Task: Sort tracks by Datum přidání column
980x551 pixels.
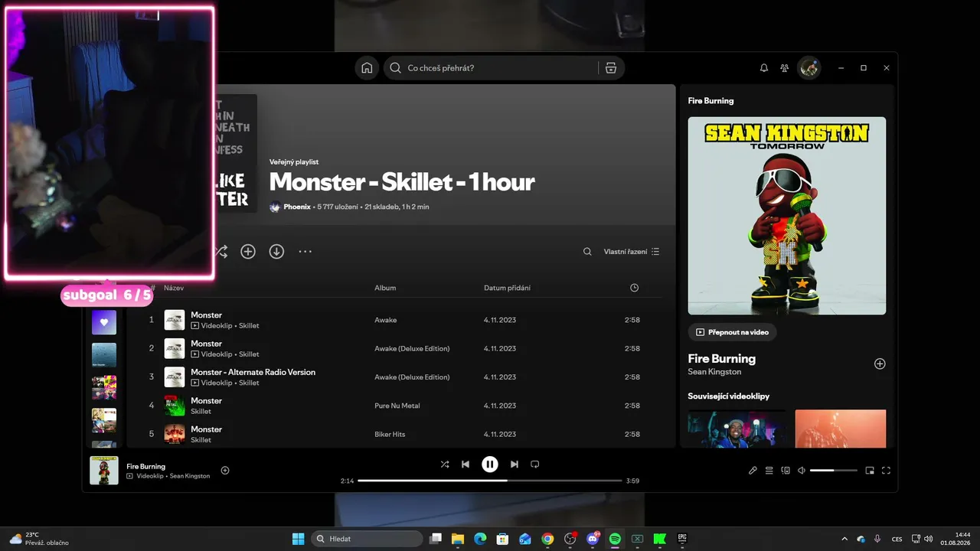Action: [507, 288]
